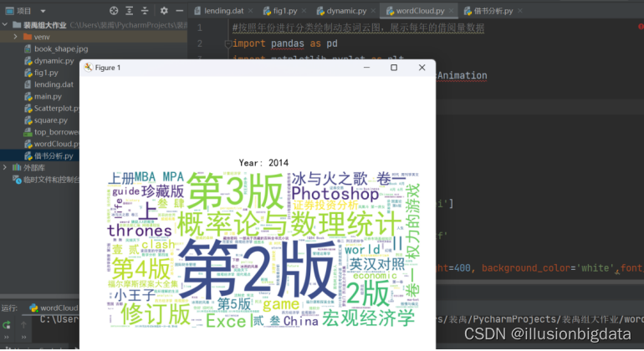644x351 pixels.
Task: Expand more run actions below rerun icon
Action: click(7, 338)
